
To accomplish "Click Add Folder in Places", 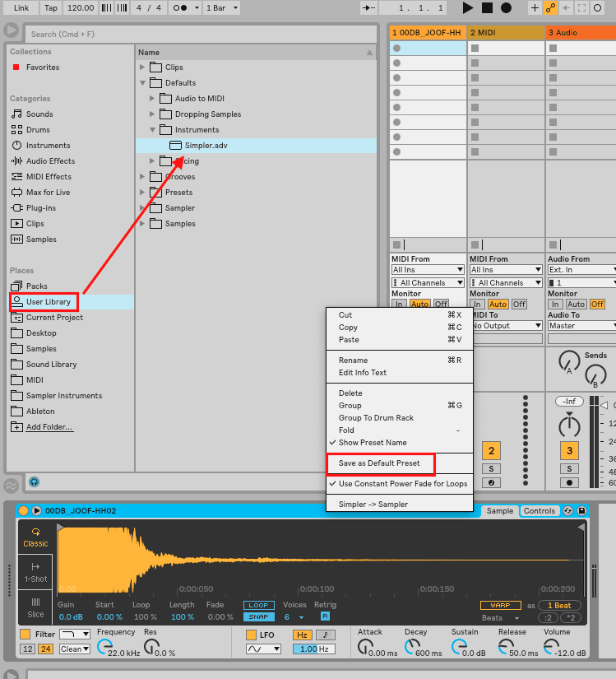I will 49,427.
